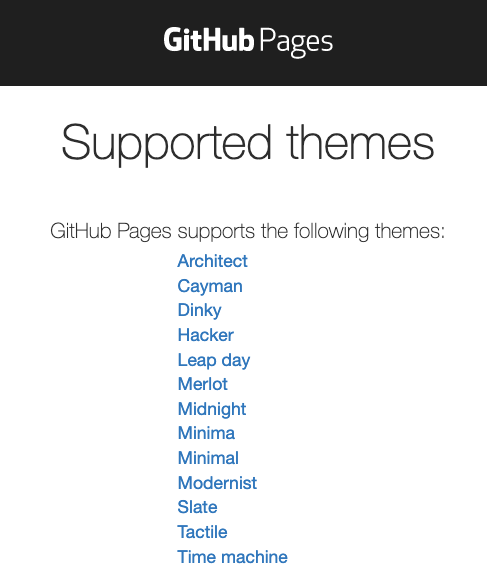This screenshot has height=575, width=487.
Task: Open the Hacker theme link
Action: (x=205, y=335)
